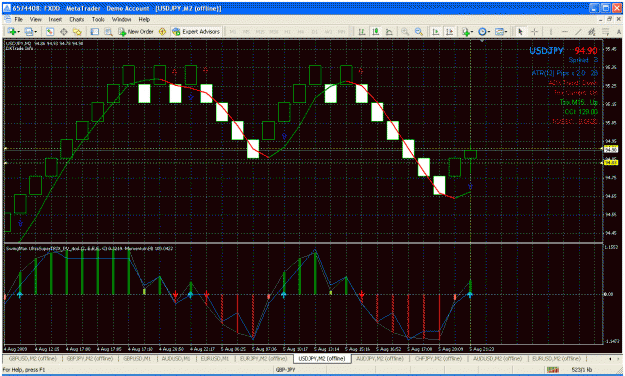Open the Insert menu
The height and width of the screenshot is (376, 625).
point(55,19)
